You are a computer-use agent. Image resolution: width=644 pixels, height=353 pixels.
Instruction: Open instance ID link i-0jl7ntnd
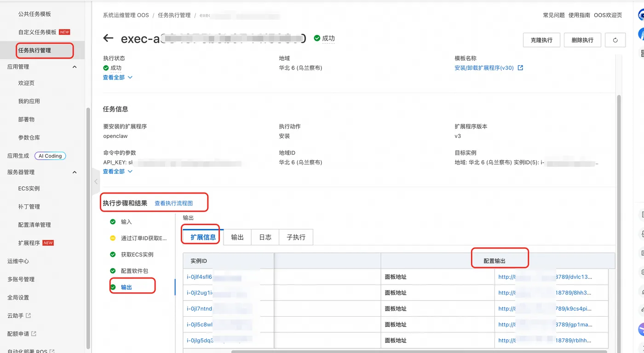click(200, 308)
